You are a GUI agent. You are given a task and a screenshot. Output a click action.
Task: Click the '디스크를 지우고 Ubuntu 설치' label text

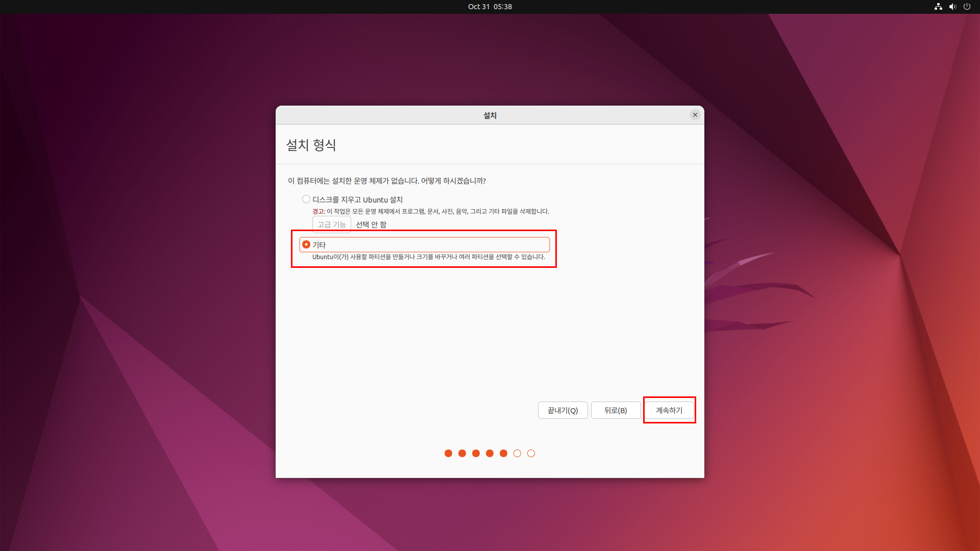coord(357,199)
